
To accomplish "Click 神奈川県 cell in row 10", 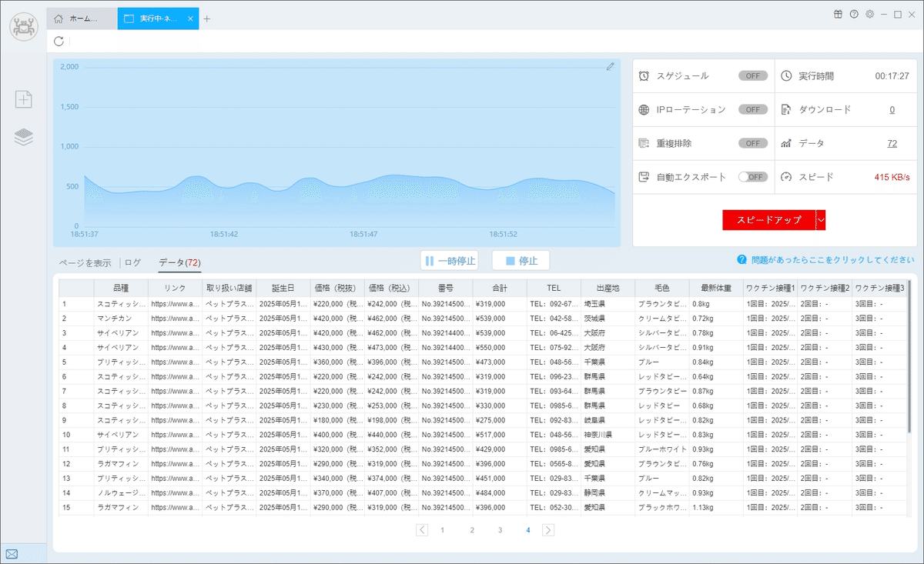I will tap(598, 435).
